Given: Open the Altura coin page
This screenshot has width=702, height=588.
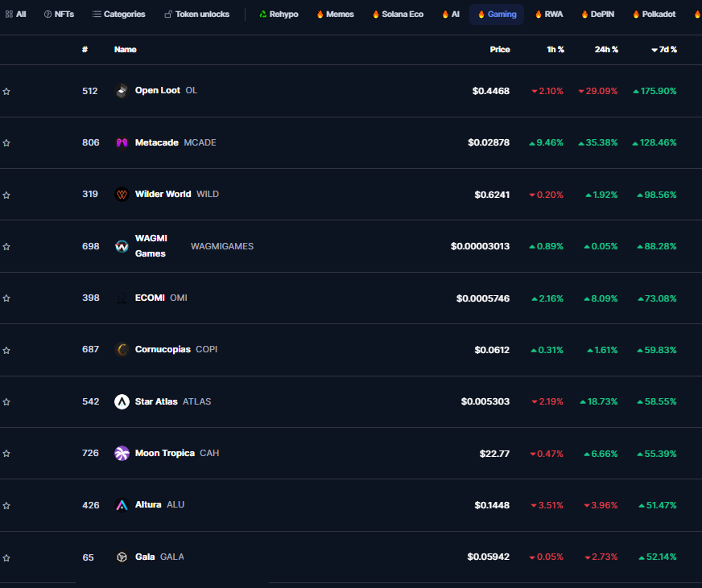Looking at the screenshot, I should tap(148, 504).
